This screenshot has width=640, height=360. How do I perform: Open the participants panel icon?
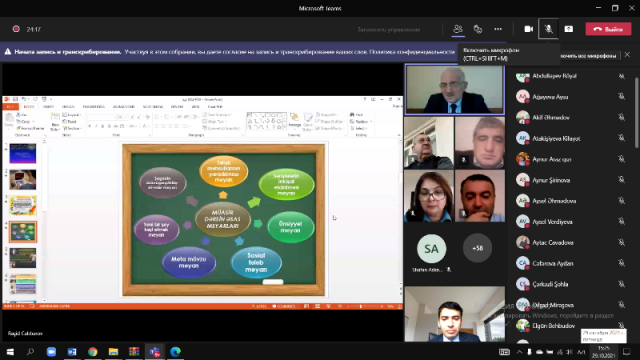458,29
